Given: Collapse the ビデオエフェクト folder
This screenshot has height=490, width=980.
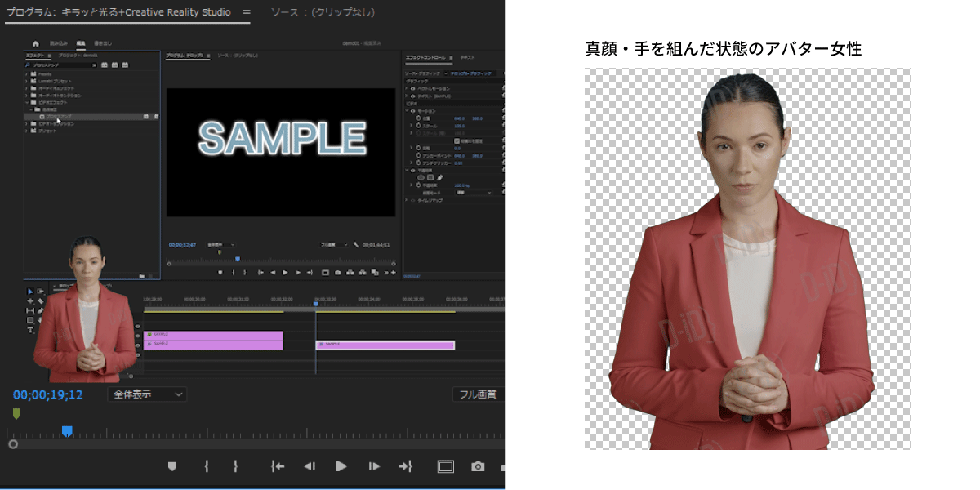Looking at the screenshot, I should click(x=27, y=103).
